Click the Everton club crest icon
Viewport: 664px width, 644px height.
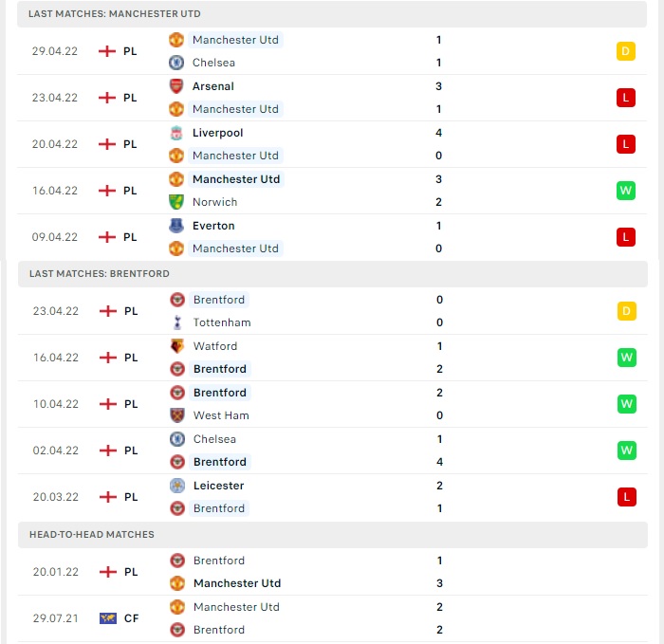(x=176, y=226)
